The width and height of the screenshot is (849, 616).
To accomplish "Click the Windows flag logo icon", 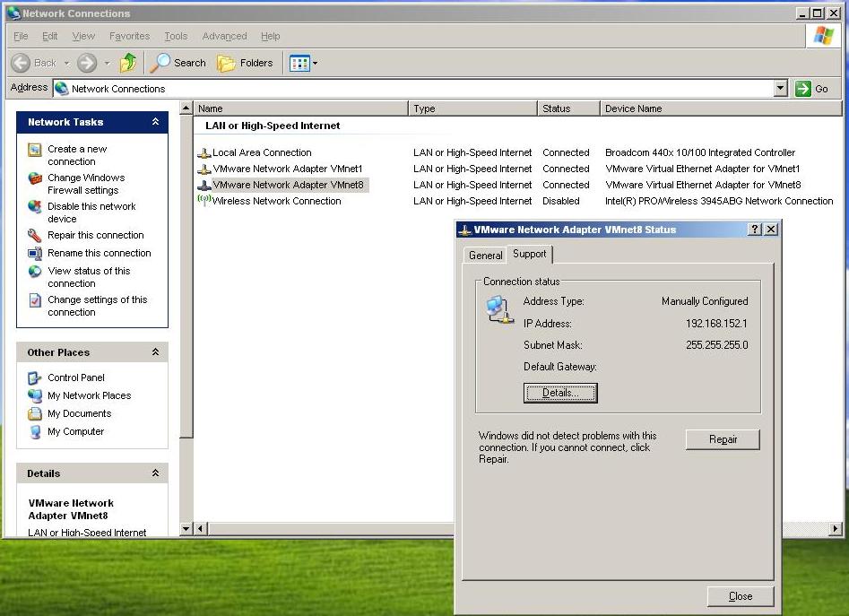I will click(x=824, y=36).
